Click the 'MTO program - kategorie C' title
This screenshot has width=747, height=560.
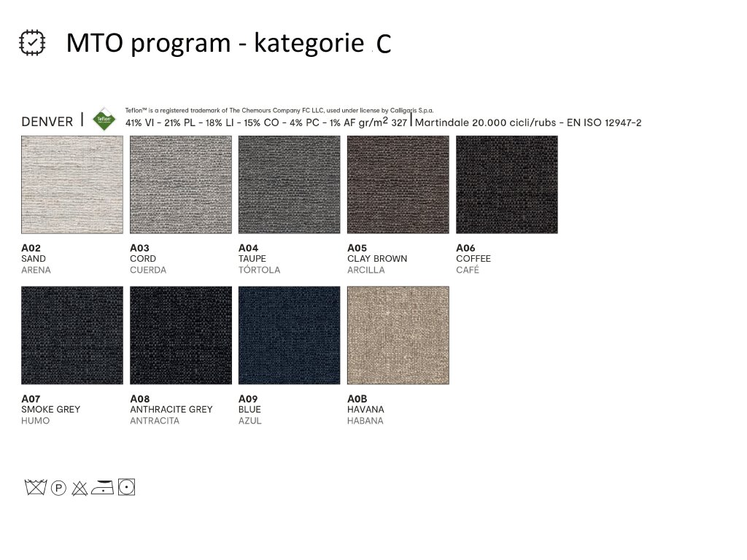point(228,44)
